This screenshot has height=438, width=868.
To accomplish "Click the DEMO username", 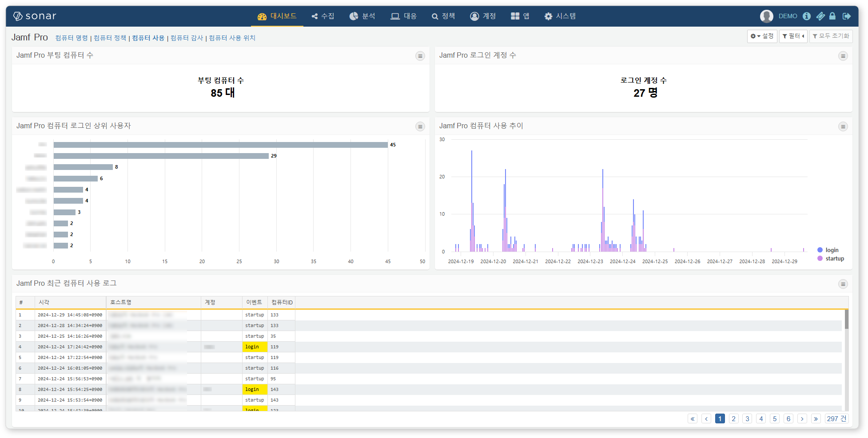I will click(788, 16).
